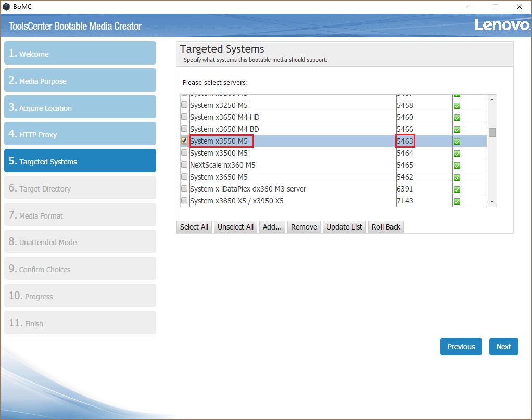The width and height of the screenshot is (532, 420).
Task: Tick the iDataPlex dx360 M3 server checkbox
Action: coord(184,188)
